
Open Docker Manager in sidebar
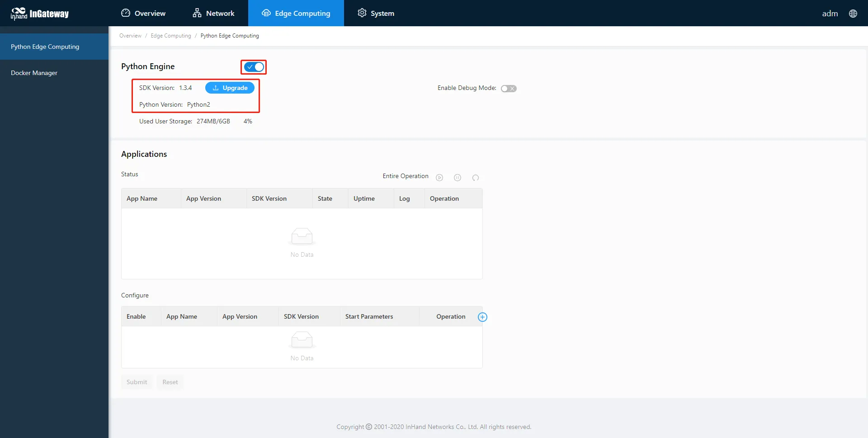54,73
